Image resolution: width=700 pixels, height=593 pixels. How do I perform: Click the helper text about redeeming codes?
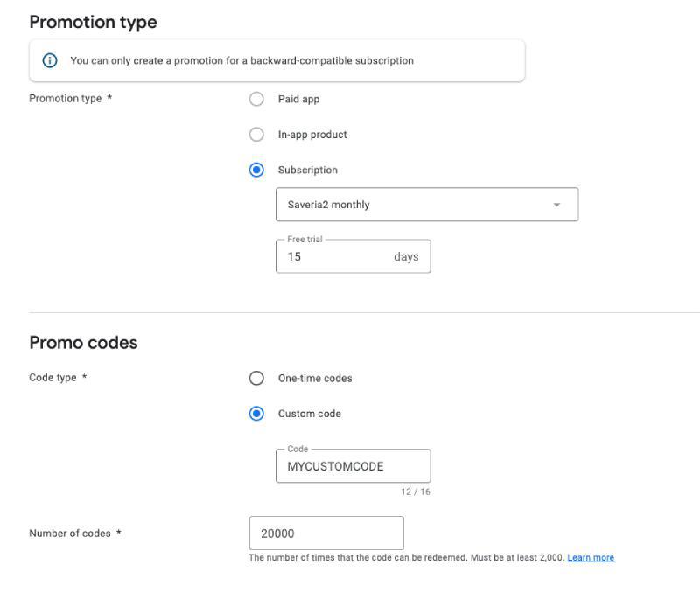coord(406,558)
